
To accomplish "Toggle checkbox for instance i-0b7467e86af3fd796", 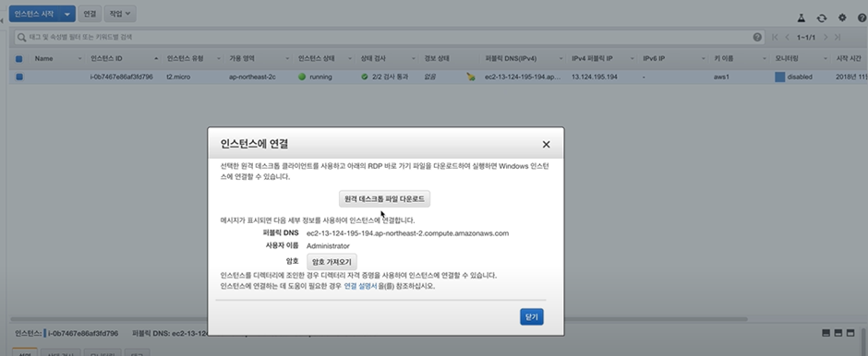I will pyautogui.click(x=18, y=77).
